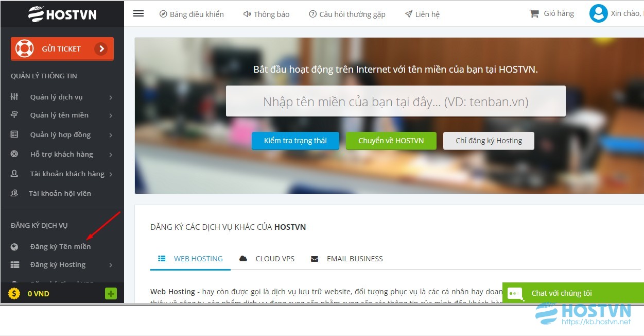Click the paper plane icon of Liên hệ
The image size is (644, 336).
pos(409,14)
